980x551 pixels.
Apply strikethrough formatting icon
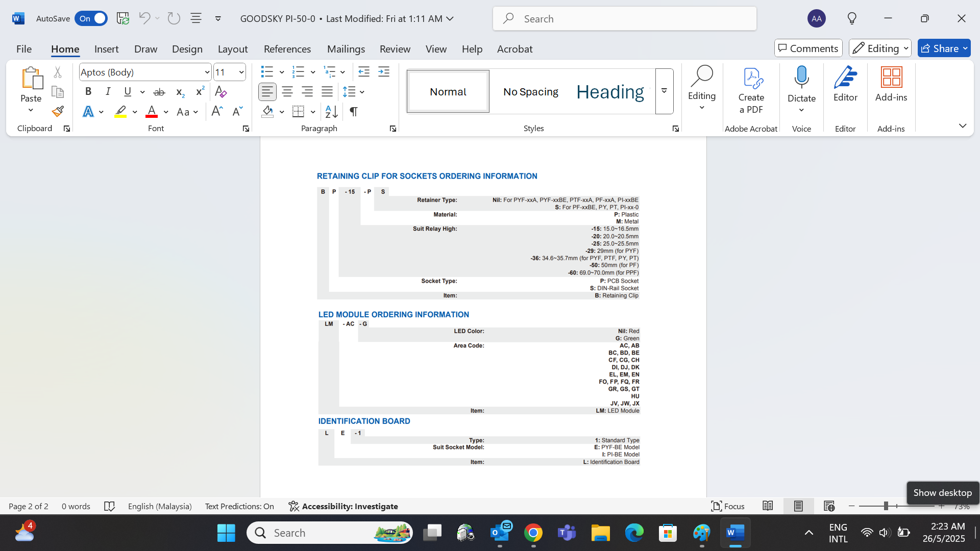coord(159,92)
